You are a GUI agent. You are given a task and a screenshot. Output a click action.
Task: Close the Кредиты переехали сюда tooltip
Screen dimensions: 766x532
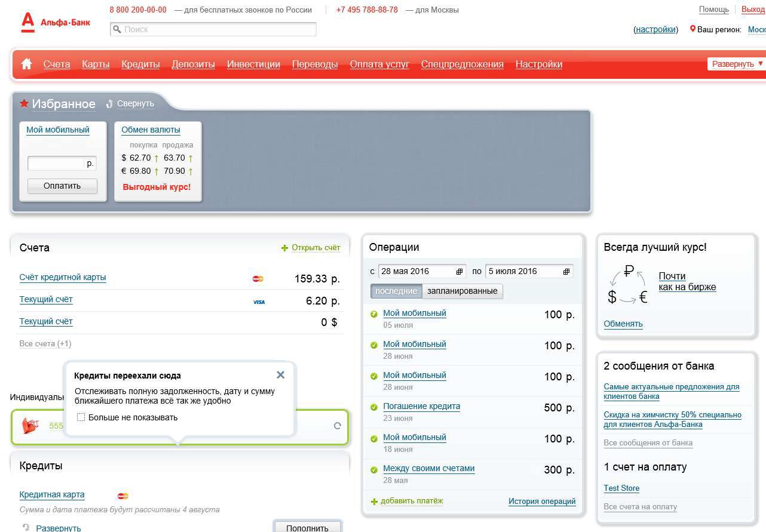pyautogui.click(x=281, y=375)
